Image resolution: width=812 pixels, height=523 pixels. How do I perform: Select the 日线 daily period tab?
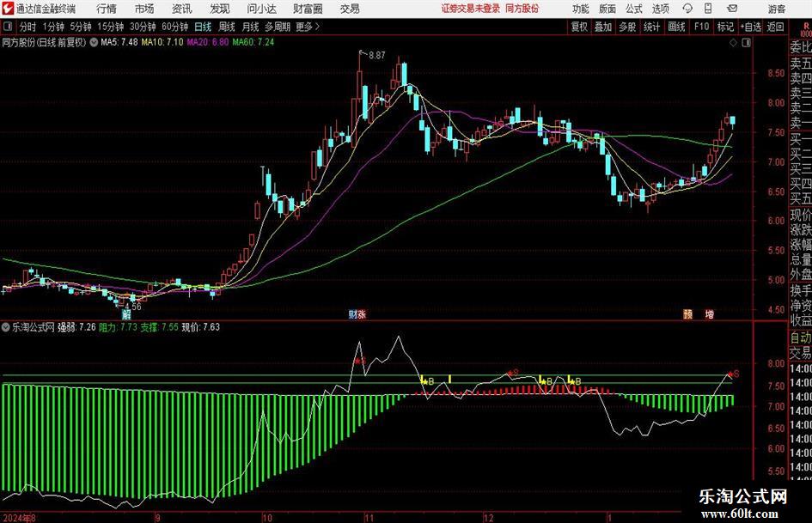tap(203, 27)
